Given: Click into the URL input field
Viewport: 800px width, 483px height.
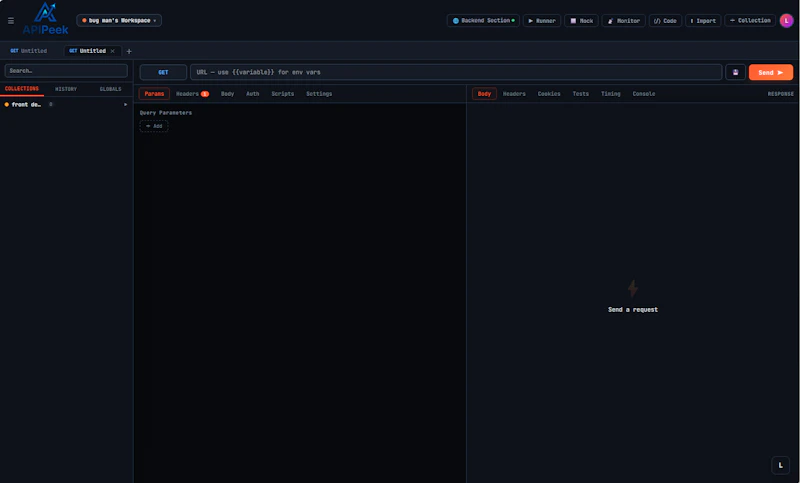Looking at the screenshot, I should [x=456, y=72].
